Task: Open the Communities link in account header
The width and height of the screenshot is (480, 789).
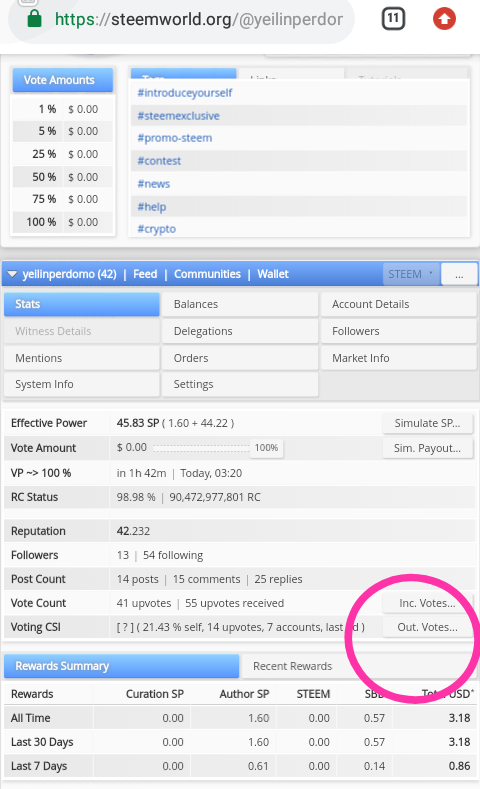Action: coord(207,274)
